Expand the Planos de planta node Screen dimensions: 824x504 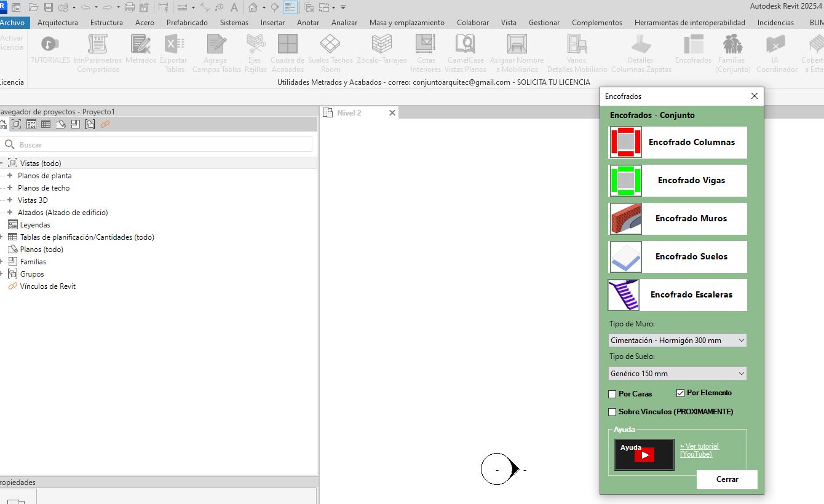[10, 176]
